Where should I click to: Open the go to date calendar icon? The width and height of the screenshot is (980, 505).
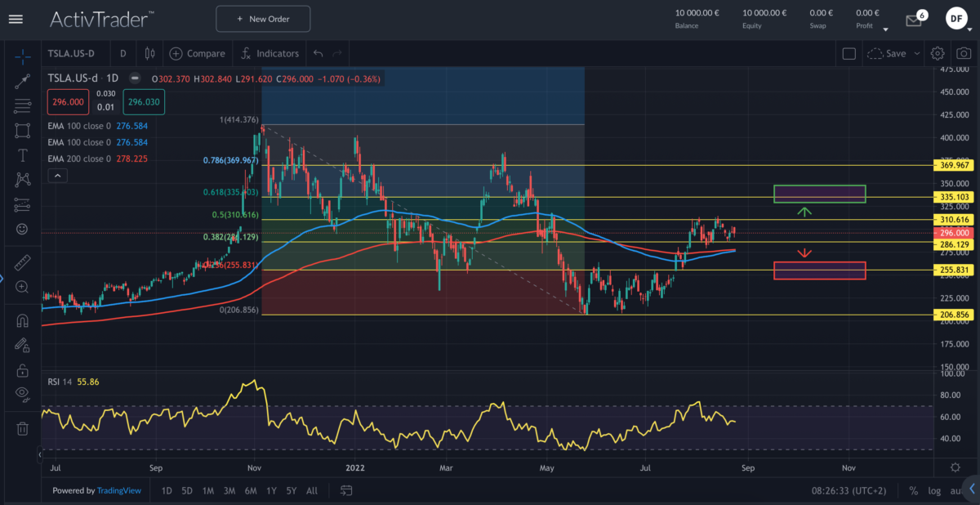tap(346, 490)
